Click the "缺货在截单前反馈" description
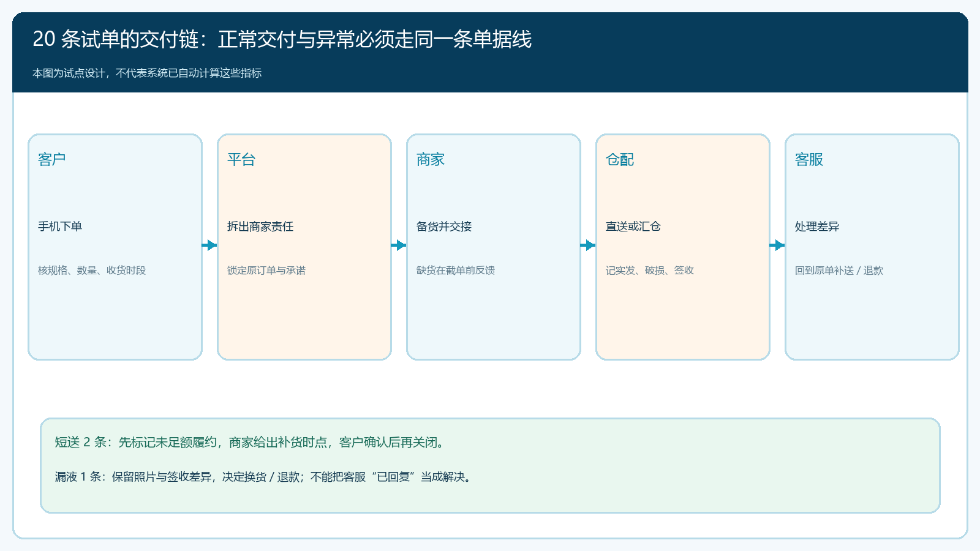The height and width of the screenshot is (551, 980). [456, 271]
